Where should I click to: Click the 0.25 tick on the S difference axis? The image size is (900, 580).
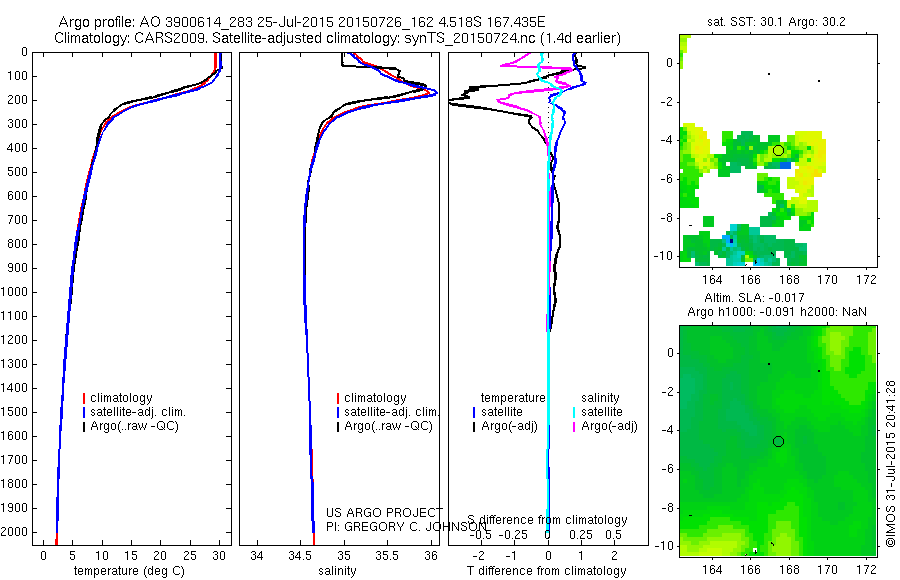tap(581, 535)
